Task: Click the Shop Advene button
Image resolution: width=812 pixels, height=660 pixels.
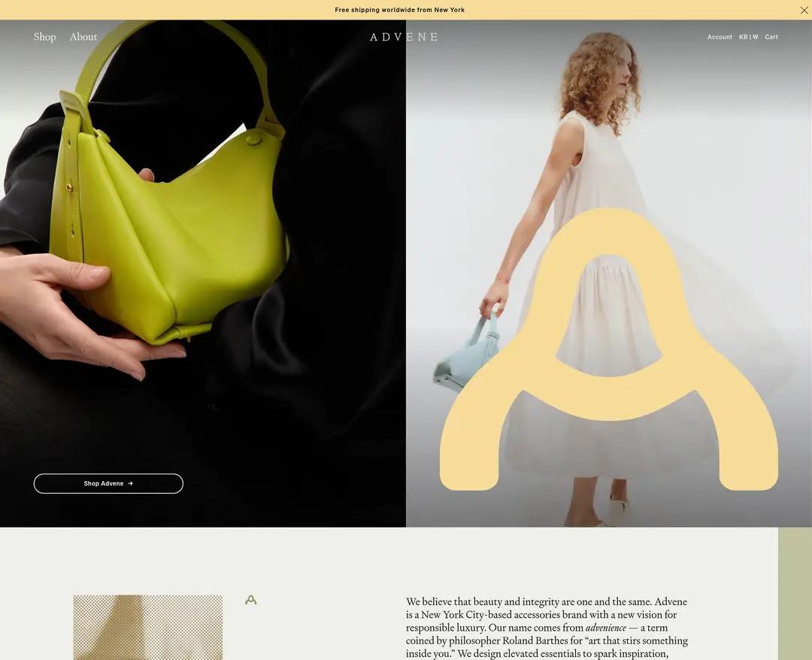Action: (108, 483)
